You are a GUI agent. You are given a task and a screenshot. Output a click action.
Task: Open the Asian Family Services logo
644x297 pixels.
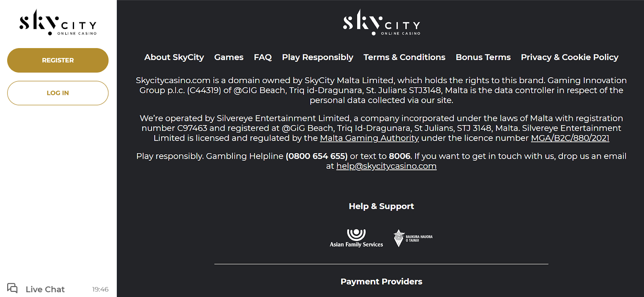356,238
